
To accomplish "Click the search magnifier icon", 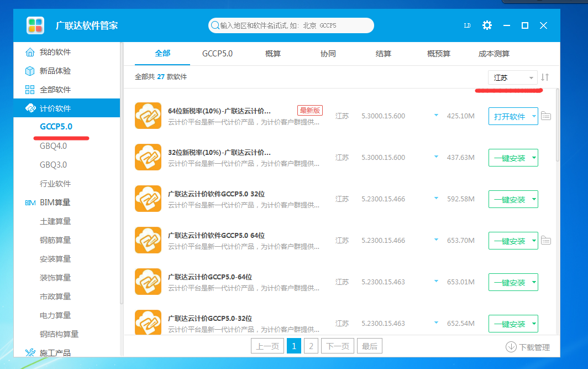I will (215, 25).
